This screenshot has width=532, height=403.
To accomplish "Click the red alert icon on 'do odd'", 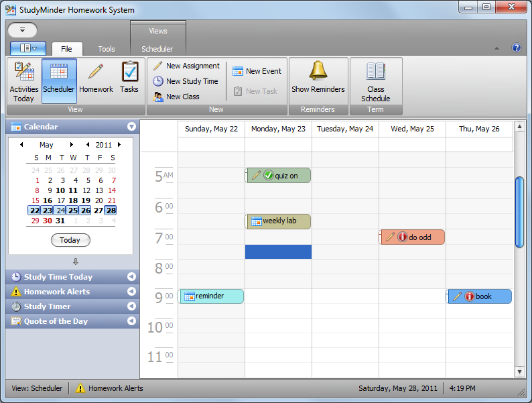I will click(403, 237).
